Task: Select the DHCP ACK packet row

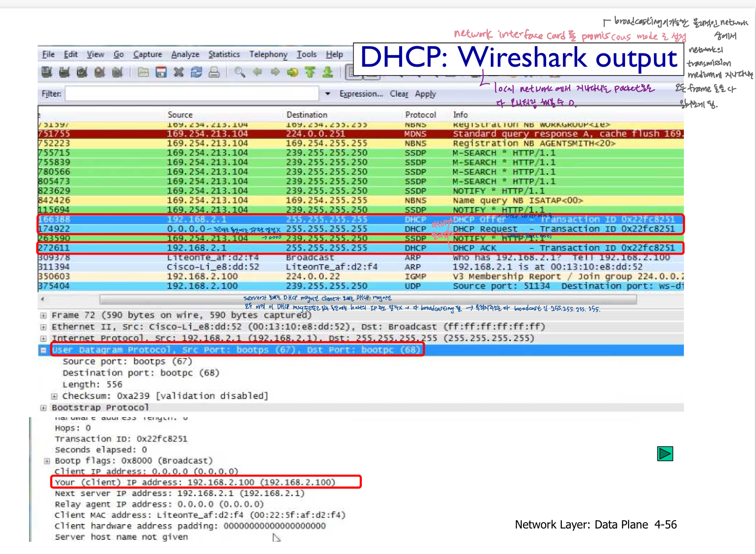Action: pyautogui.click(x=361, y=248)
